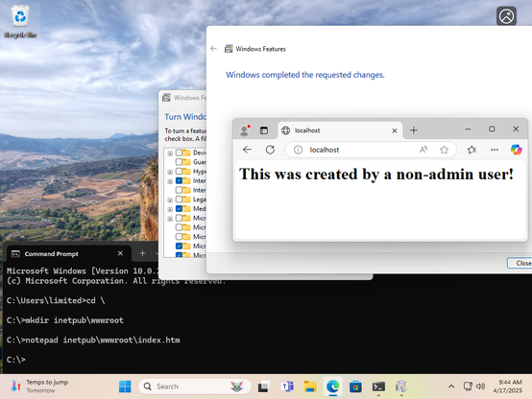This screenshot has width=532, height=399.
Task: Open Edge profile avatar icon
Action: coord(244,130)
